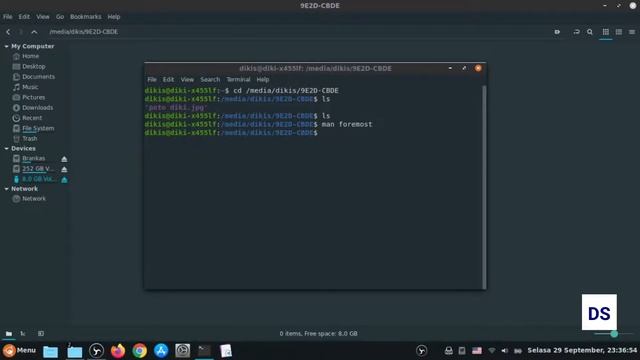The height and width of the screenshot is (360, 640).
Task: Go back in file manager toolbar
Action: (8, 32)
